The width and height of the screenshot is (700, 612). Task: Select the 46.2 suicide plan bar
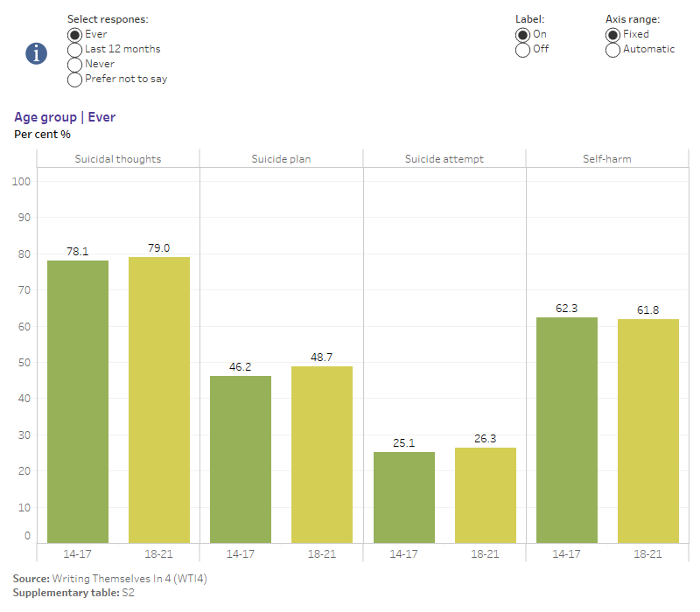241,459
